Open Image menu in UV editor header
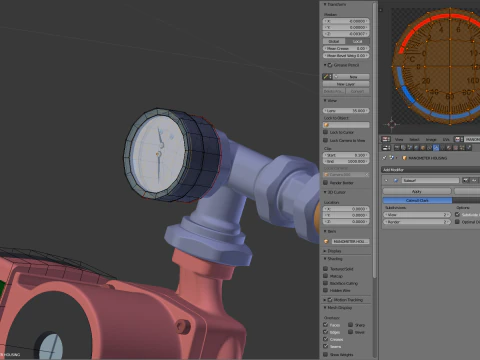480x360 pixels. pyautogui.click(x=431, y=139)
